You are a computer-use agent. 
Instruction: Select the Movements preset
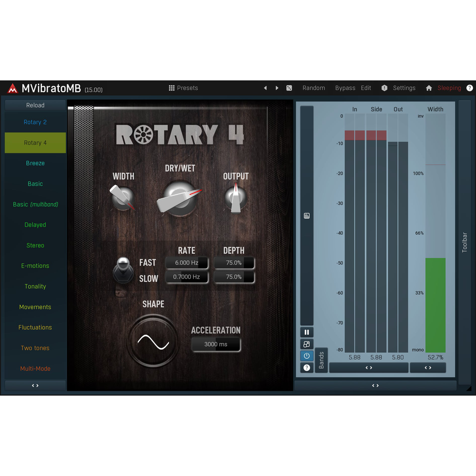35,307
